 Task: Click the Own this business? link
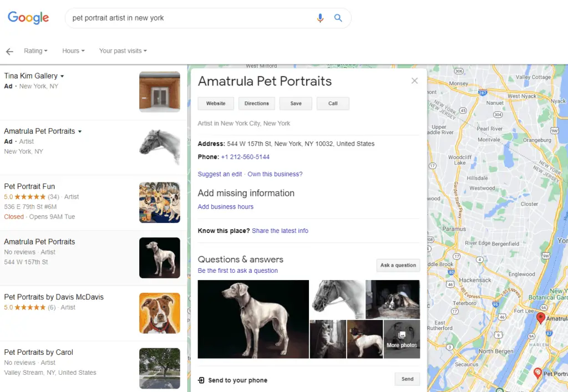pos(275,174)
